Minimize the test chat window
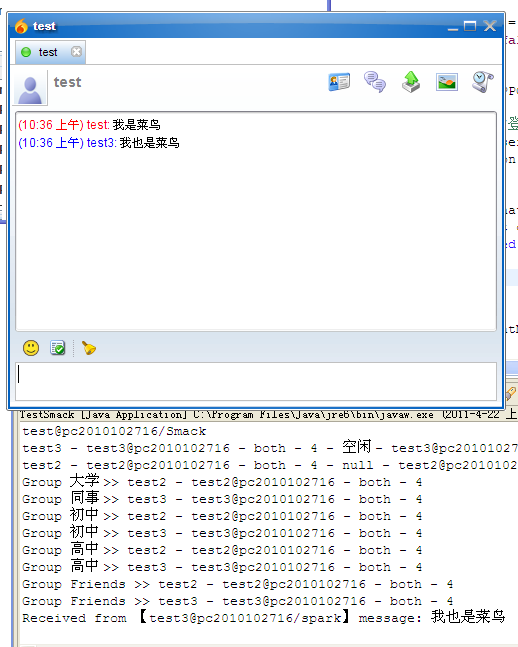This screenshot has width=518, height=647. point(453,27)
